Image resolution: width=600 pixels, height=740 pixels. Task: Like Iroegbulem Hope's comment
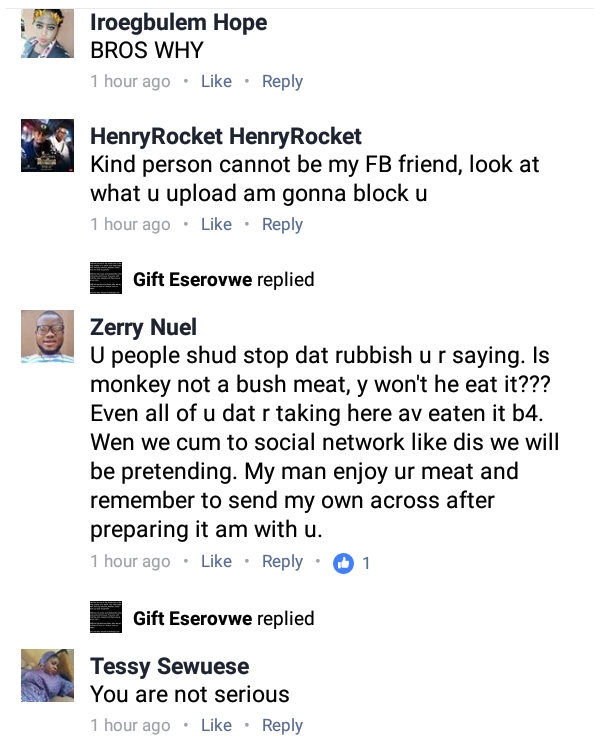coord(216,81)
